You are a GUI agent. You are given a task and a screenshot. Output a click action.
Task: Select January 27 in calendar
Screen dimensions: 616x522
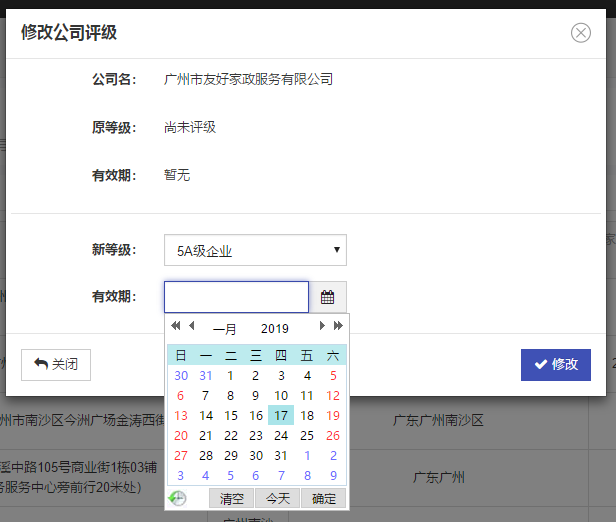(181, 455)
